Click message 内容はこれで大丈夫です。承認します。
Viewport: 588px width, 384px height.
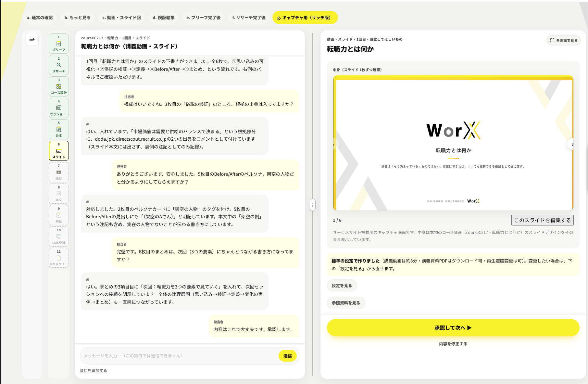pyautogui.click(x=253, y=329)
